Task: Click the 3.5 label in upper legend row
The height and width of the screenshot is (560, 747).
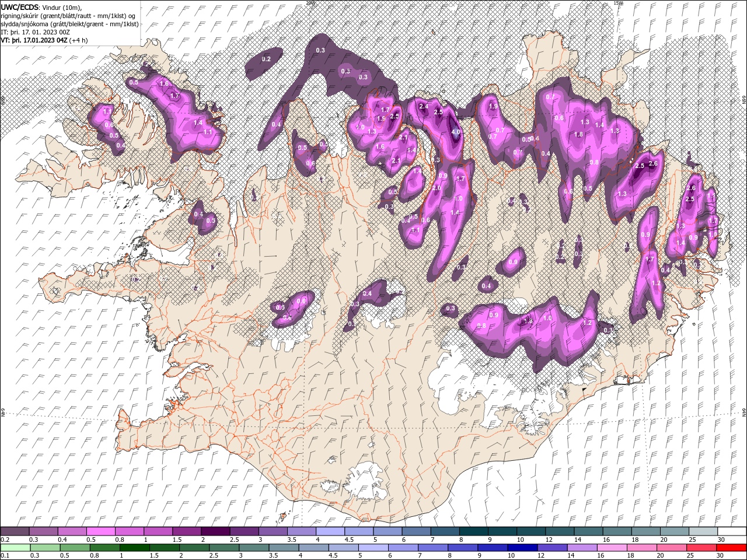Action: click(x=291, y=540)
